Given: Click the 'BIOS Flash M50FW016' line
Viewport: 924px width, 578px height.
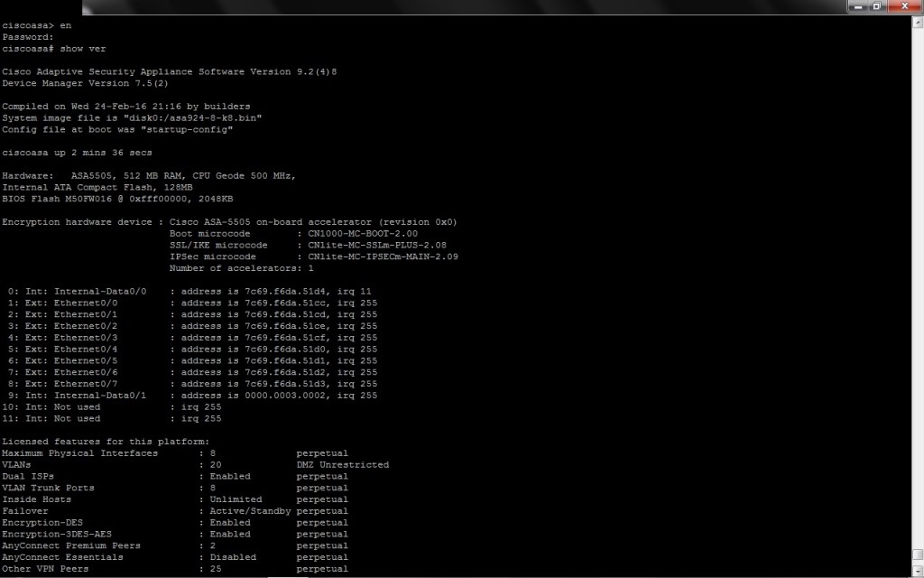Looking at the screenshot, I should click(117, 199).
